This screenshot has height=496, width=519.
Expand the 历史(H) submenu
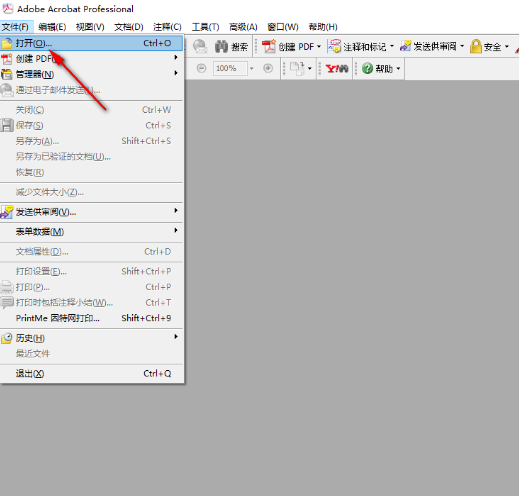[91, 338]
